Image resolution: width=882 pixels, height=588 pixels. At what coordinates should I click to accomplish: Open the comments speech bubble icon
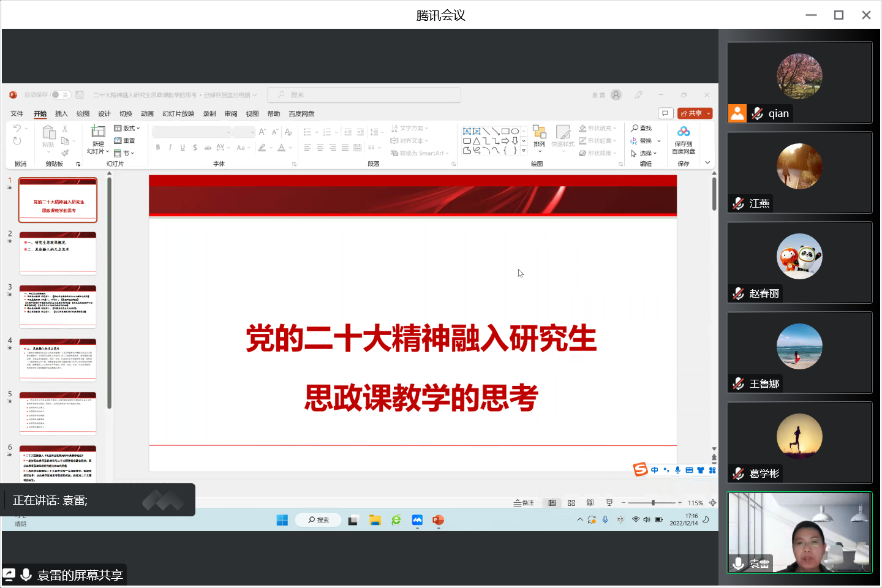[665, 113]
